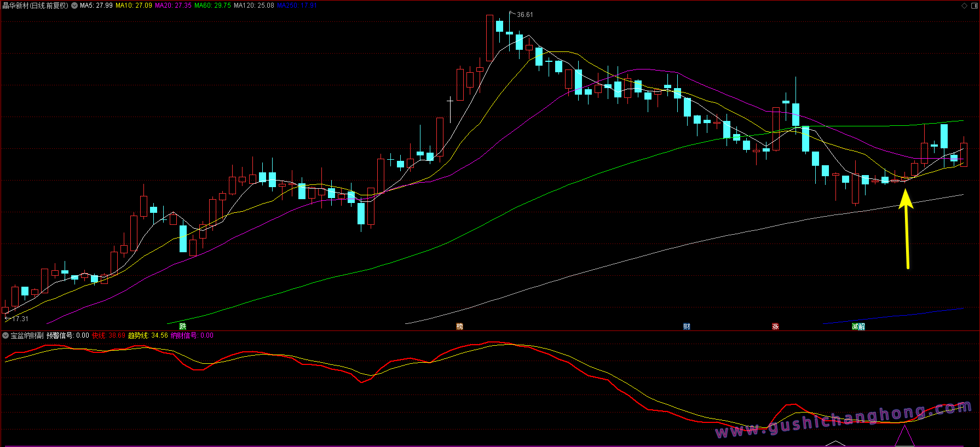Click the magenta 纳财信号 label

pos(192,335)
